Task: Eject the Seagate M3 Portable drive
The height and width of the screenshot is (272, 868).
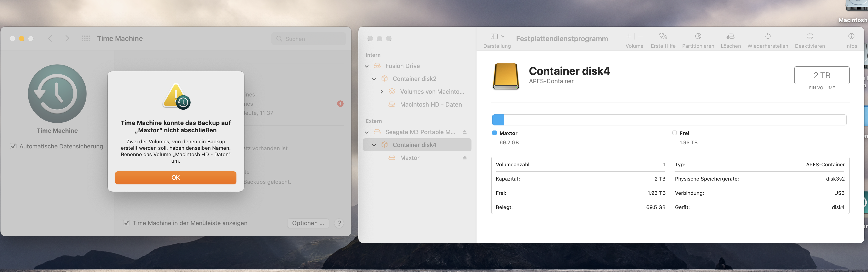Action: [464, 132]
